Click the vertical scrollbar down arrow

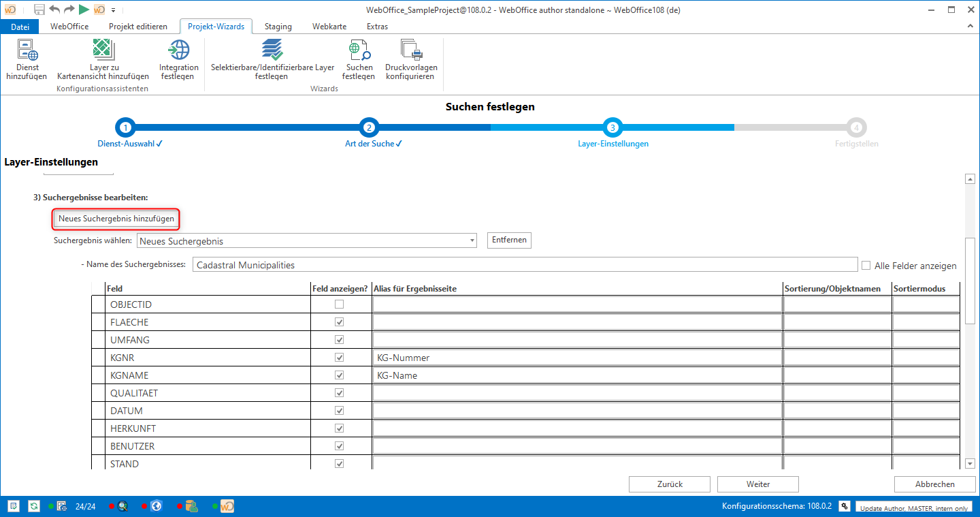coord(970,464)
